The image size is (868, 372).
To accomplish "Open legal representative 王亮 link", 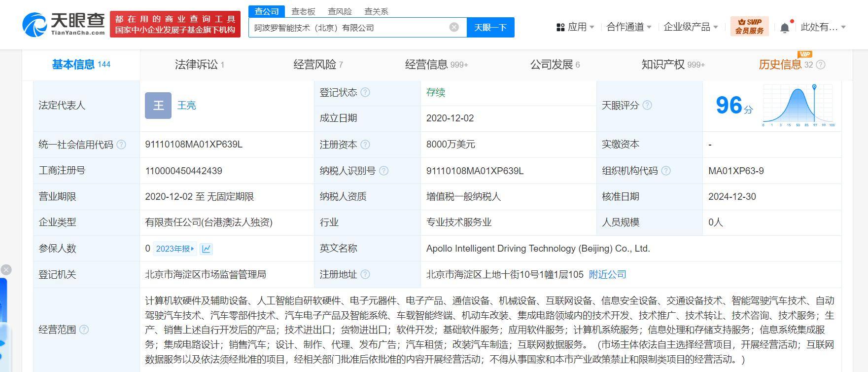I will [186, 105].
